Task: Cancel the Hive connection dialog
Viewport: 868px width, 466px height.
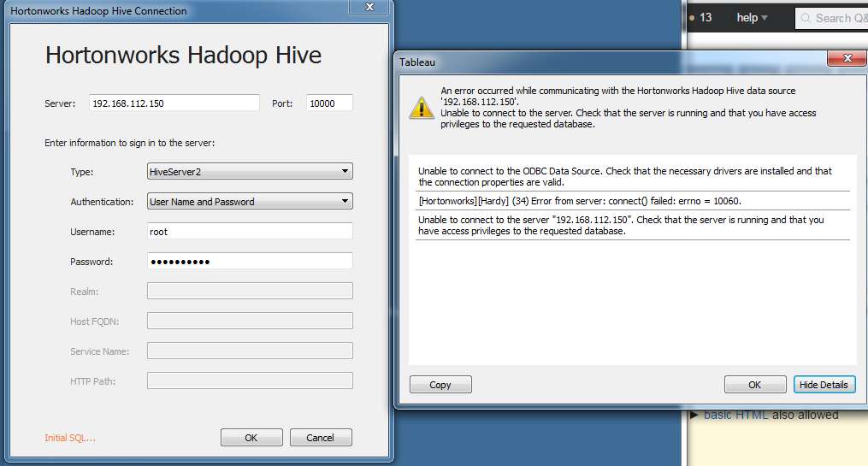Action: pos(320,438)
